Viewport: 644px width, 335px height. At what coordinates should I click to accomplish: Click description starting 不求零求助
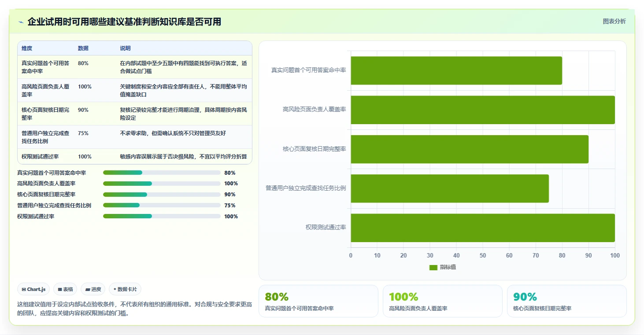173,133
